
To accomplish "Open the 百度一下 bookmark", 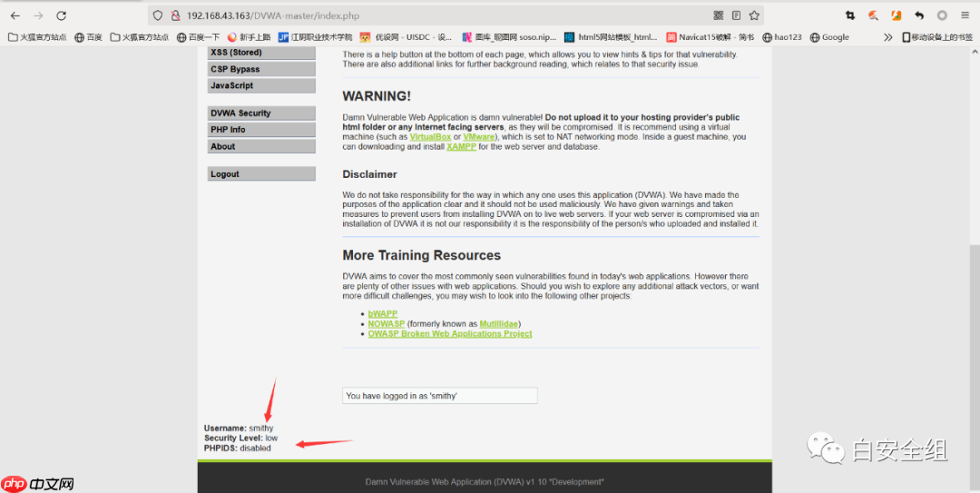I will coord(198,37).
